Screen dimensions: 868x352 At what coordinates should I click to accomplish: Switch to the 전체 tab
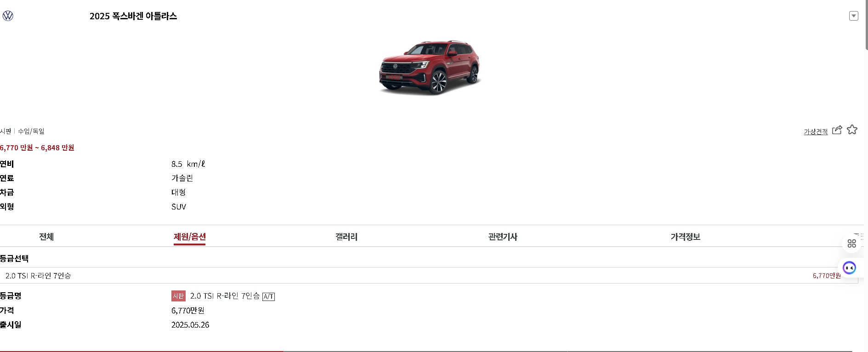point(46,237)
